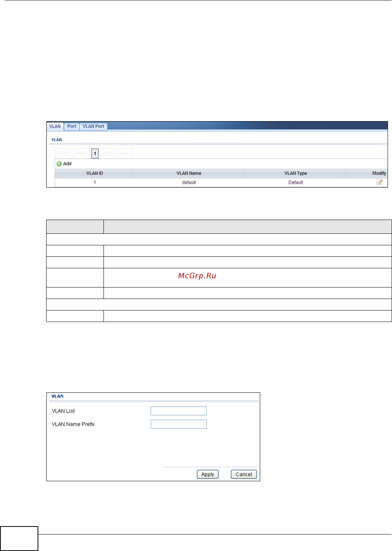Open the Port tab
392x551 pixels.
coord(71,126)
